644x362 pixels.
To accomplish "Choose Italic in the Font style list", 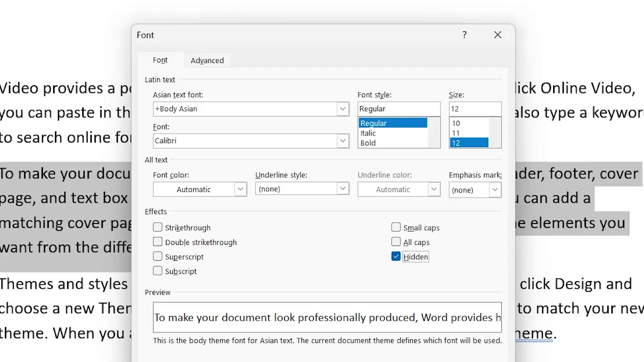I will pos(393,133).
